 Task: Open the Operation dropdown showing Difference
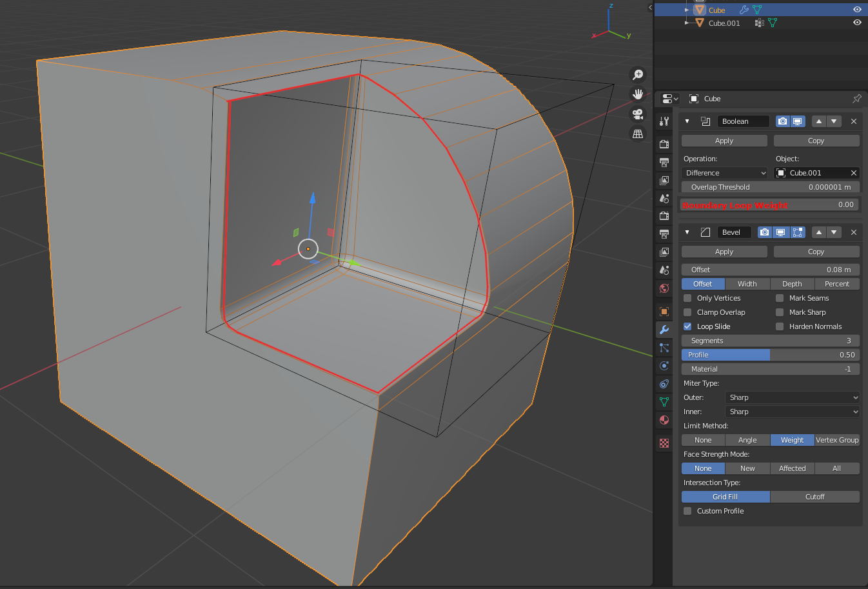[725, 173]
